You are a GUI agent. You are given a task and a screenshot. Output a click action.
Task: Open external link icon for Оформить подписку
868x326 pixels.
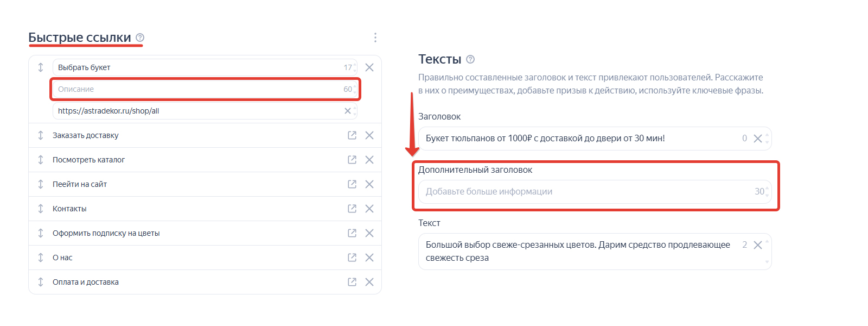pos(352,233)
